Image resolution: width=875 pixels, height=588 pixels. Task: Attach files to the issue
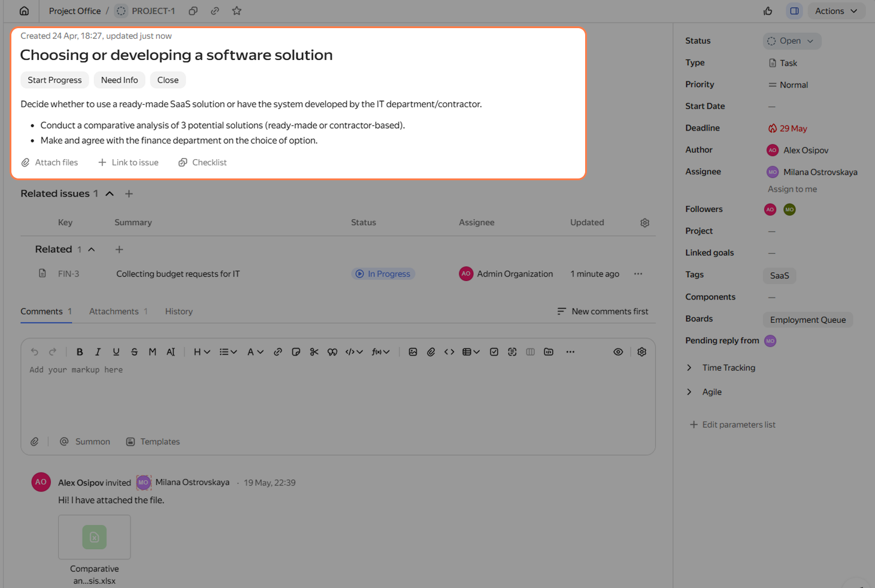(x=50, y=162)
